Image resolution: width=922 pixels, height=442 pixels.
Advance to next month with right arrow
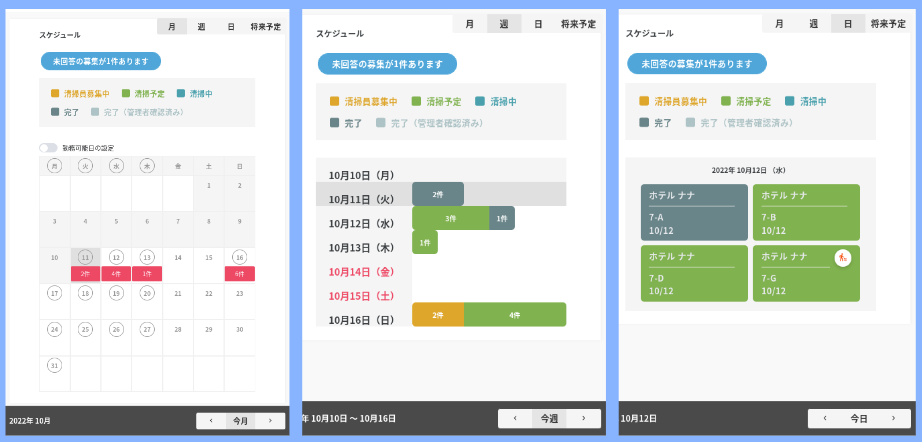point(270,421)
